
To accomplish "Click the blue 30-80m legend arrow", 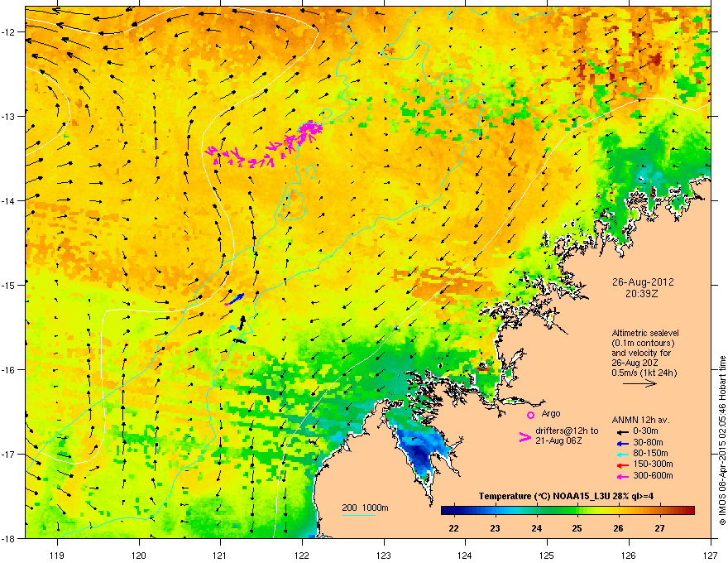I will tap(623, 443).
